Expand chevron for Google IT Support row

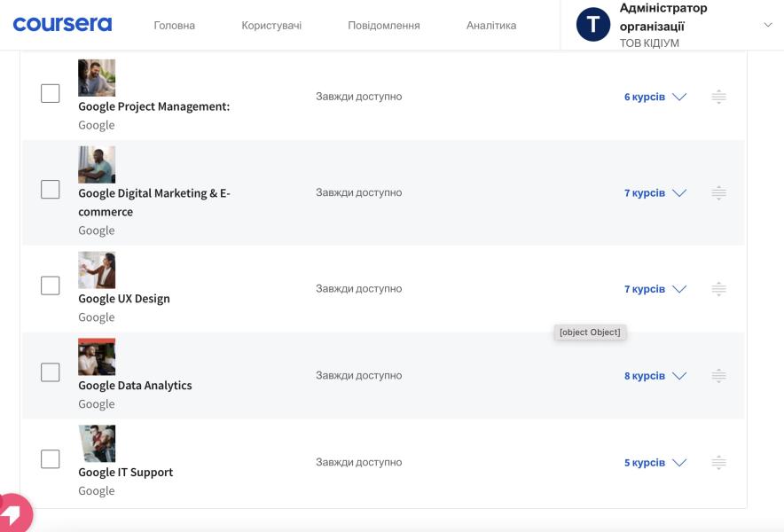(x=679, y=463)
